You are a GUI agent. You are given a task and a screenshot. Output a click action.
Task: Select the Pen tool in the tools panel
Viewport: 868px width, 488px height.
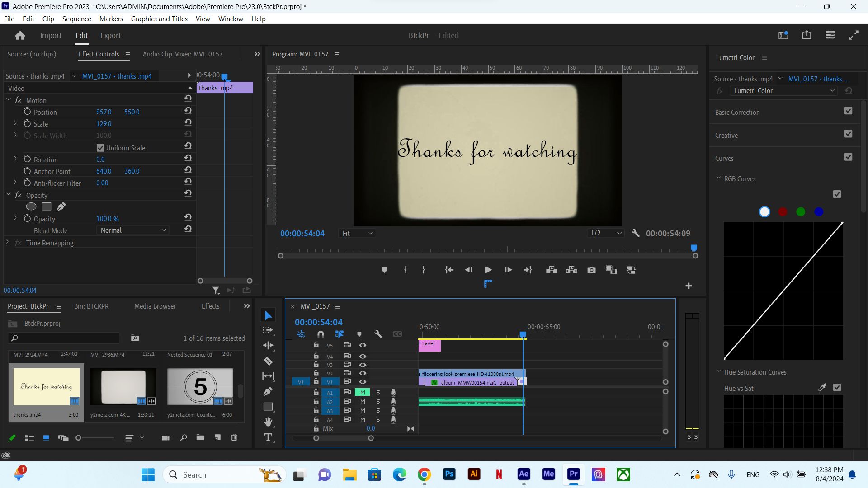click(268, 391)
